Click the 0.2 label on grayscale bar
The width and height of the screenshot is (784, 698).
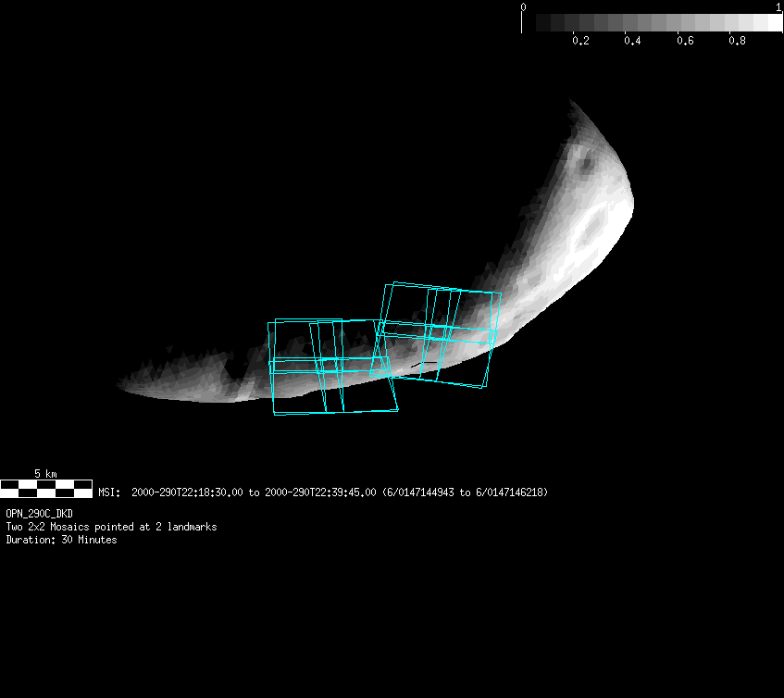580,41
